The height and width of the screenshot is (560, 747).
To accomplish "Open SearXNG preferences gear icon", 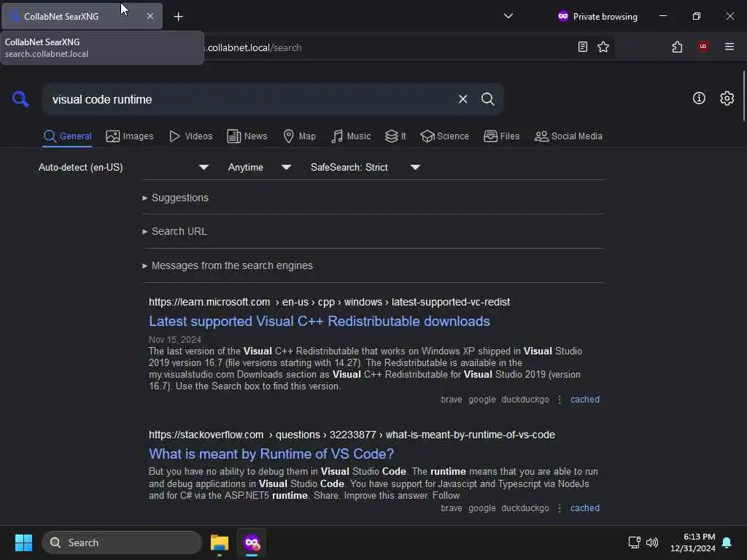I will (727, 98).
